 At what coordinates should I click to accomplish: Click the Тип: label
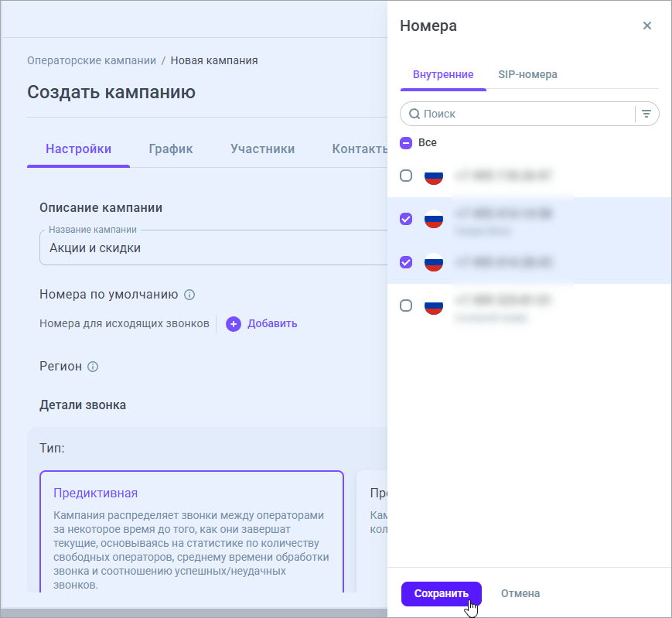click(x=52, y=449)
